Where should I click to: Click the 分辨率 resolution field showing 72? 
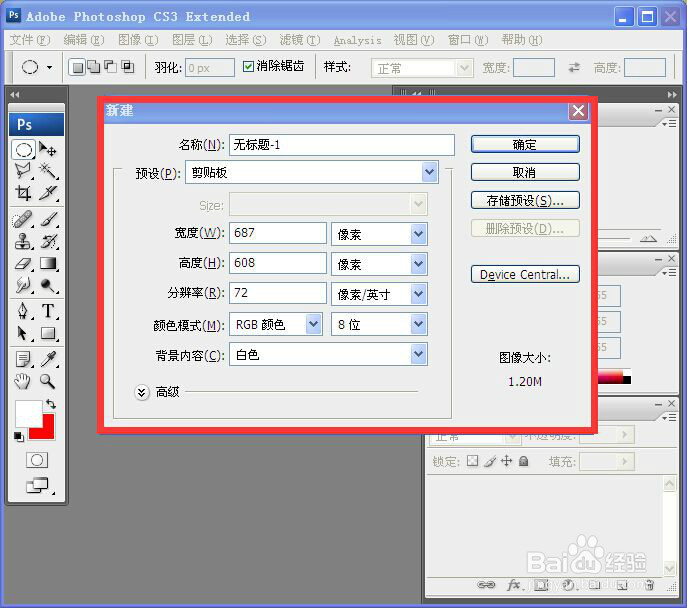(278, 293)
